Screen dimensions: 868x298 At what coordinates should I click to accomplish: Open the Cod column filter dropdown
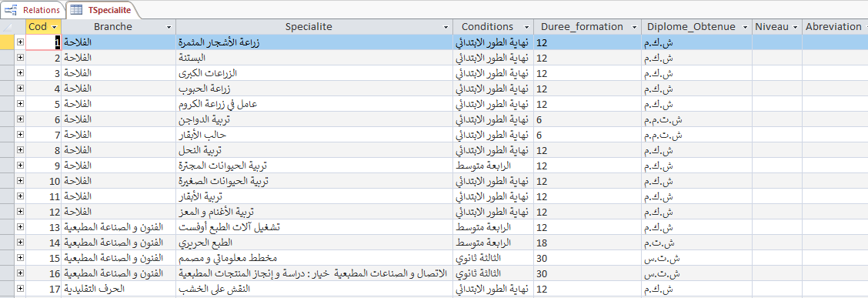pos(54,27)
